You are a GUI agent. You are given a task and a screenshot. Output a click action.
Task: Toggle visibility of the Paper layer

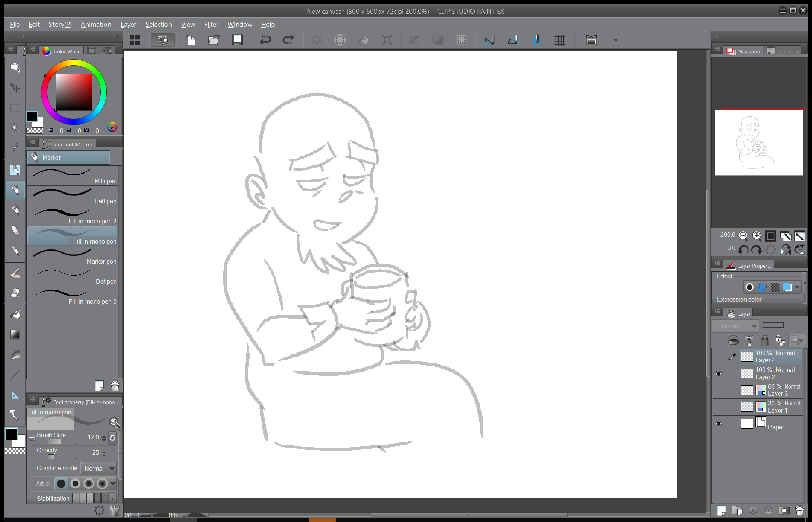point(719,424)
